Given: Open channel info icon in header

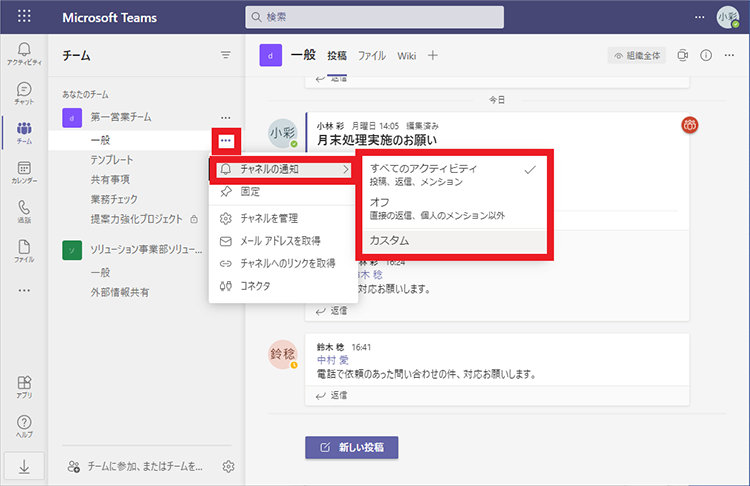Looking at the screenshot, I should tap(706, 55).
